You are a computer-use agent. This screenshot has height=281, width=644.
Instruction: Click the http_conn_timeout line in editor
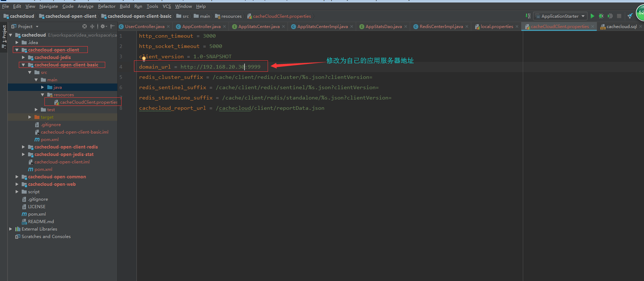(177, 36)
